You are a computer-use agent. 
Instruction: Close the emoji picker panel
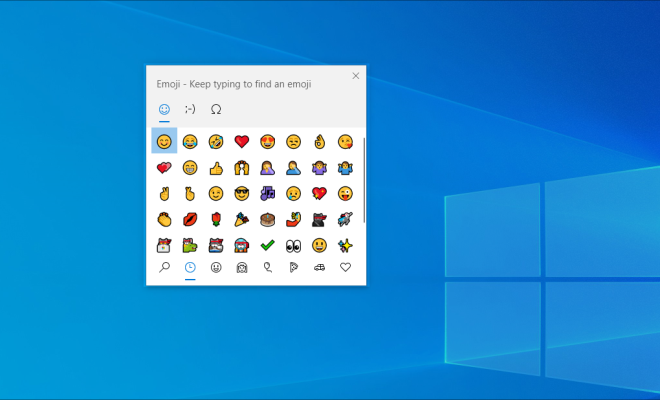(356, 76)
